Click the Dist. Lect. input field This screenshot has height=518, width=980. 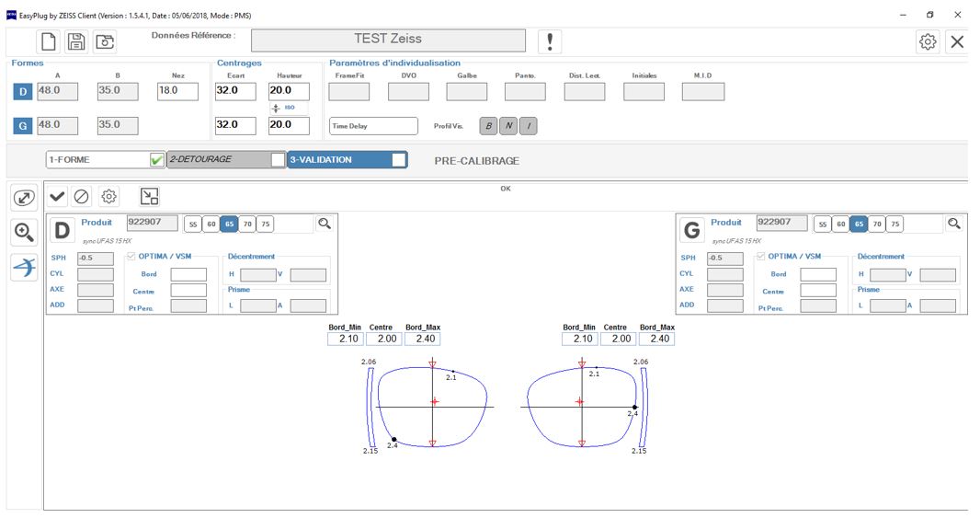click(x=585, y=91)
